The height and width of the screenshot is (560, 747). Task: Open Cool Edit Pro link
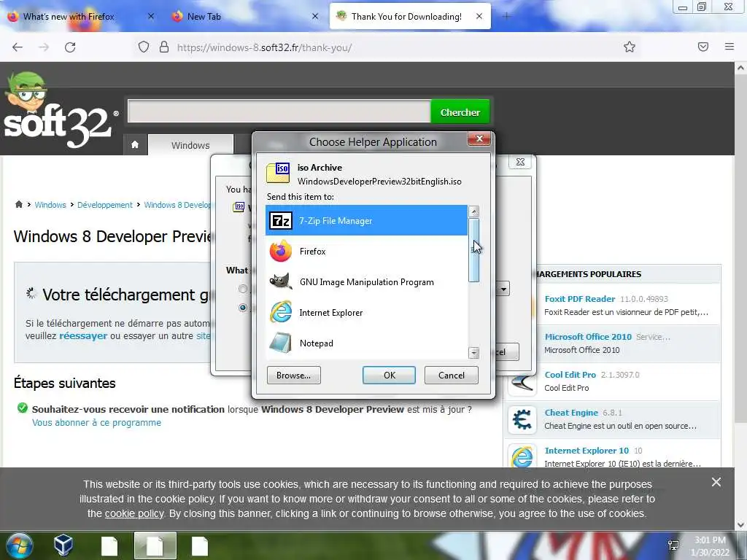pyautogui.click(x=570, y=375)
